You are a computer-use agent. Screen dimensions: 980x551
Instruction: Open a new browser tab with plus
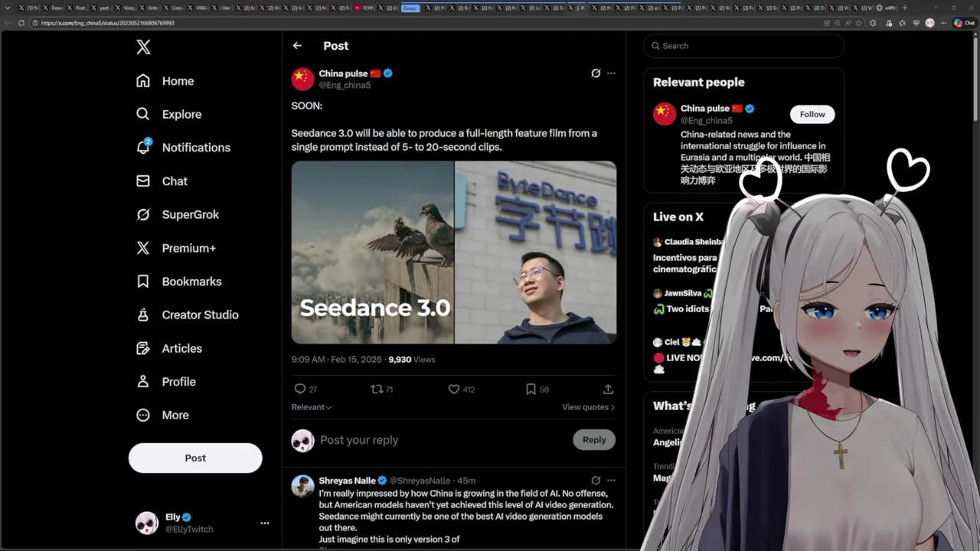pos(905,8)
